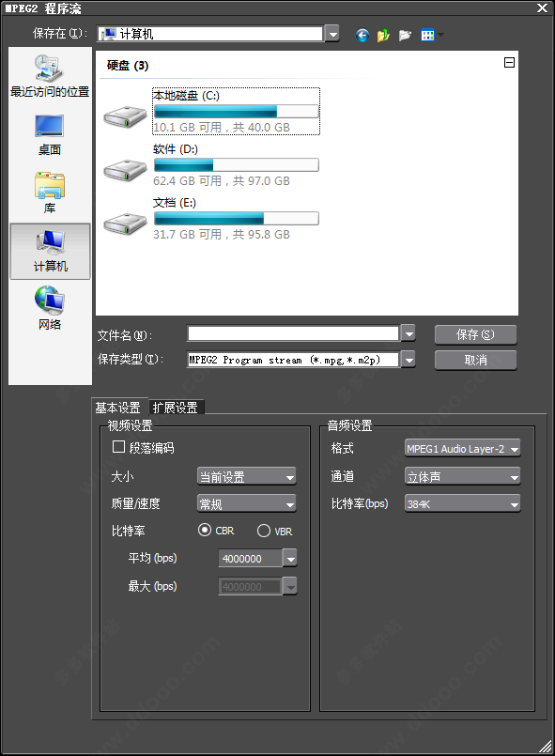Expand the audio 格式 dropdown
Image resolution: width=555 pixels, height=756 pixels.
(x=462, y=448)
